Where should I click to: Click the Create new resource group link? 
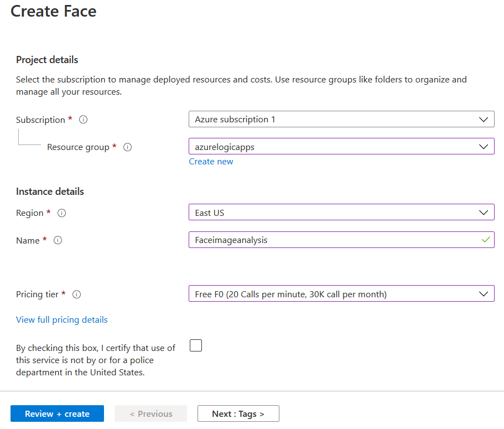[211, 162]
